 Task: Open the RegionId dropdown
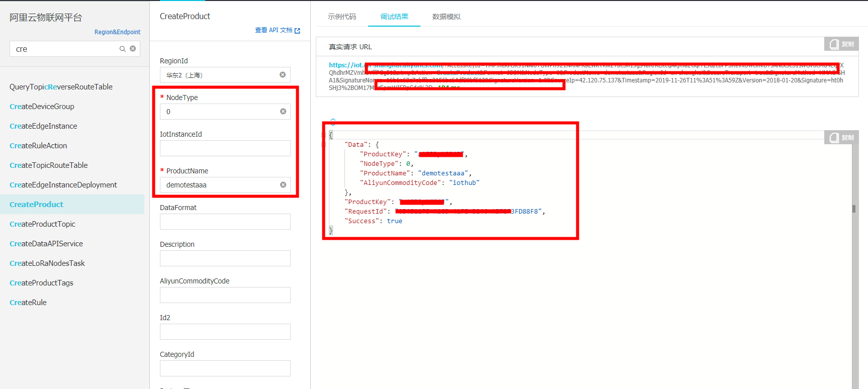(225, 75)
